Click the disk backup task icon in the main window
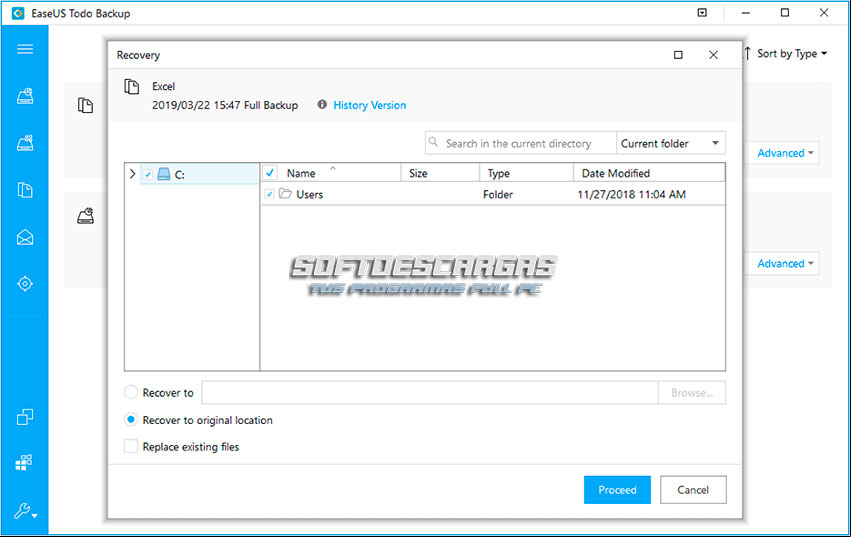 click(85, 216)
